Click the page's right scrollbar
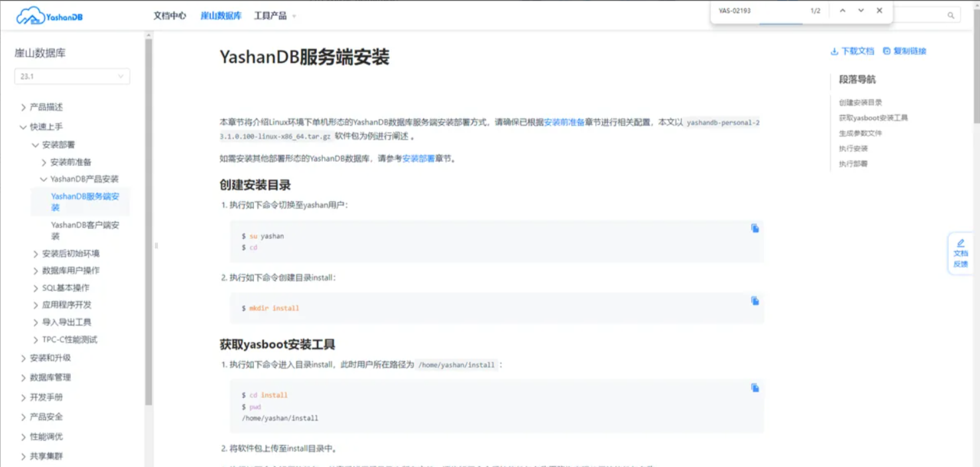980x467 pixels. 976,66
